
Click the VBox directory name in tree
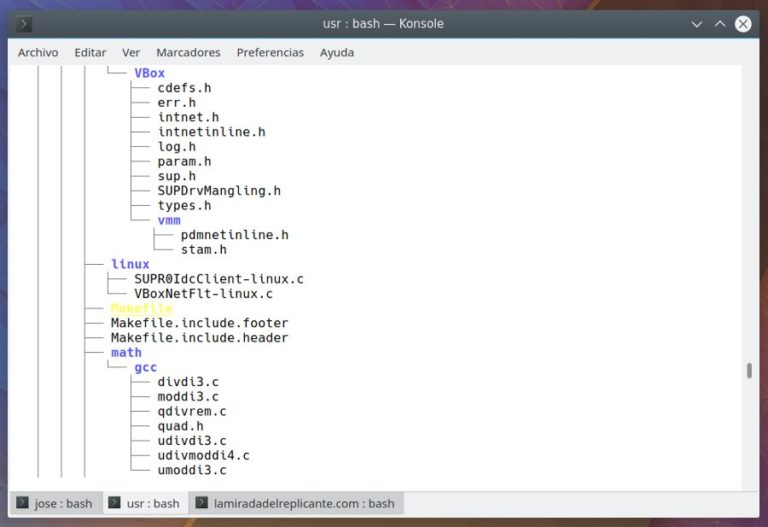(150, 73)
